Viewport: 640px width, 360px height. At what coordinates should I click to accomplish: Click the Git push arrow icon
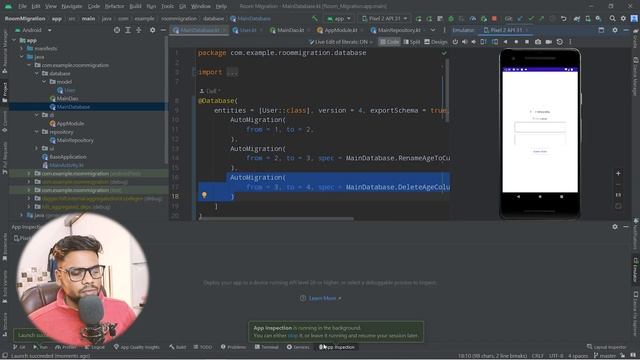coord(541,18)
